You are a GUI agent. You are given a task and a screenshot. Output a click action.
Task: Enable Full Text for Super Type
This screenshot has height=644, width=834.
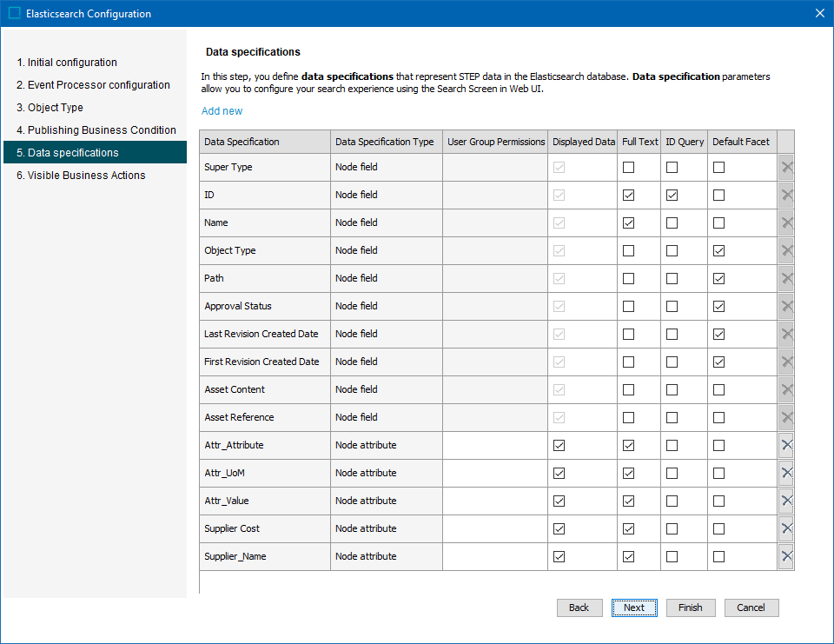[628, 168]
